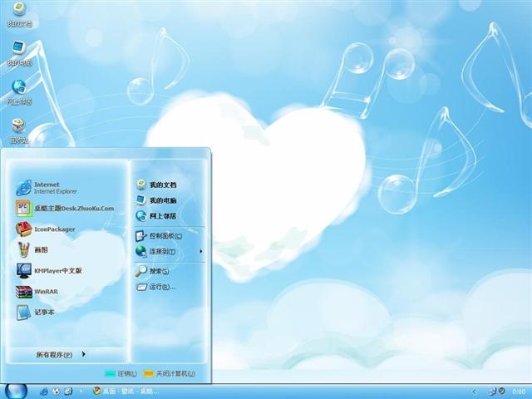Screen dimensions: 532x399
Task: Open 控制面板 (Control Panel) menu entry
Action: point(165,236)
